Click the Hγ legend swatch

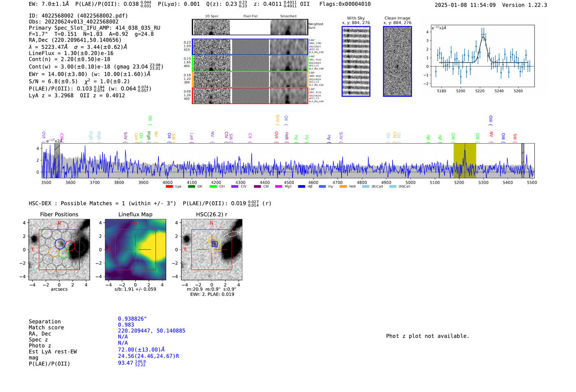(322, 187)
